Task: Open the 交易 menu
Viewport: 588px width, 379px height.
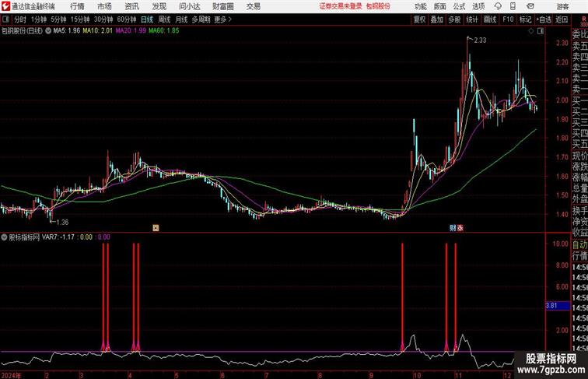Action: coord(253,6)
